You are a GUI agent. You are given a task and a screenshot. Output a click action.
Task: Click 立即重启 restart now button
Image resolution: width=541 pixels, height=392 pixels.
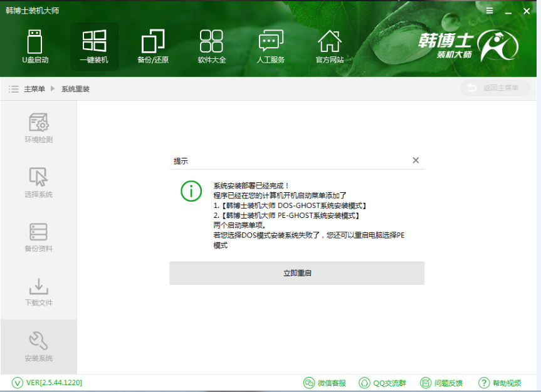point(297,273)
